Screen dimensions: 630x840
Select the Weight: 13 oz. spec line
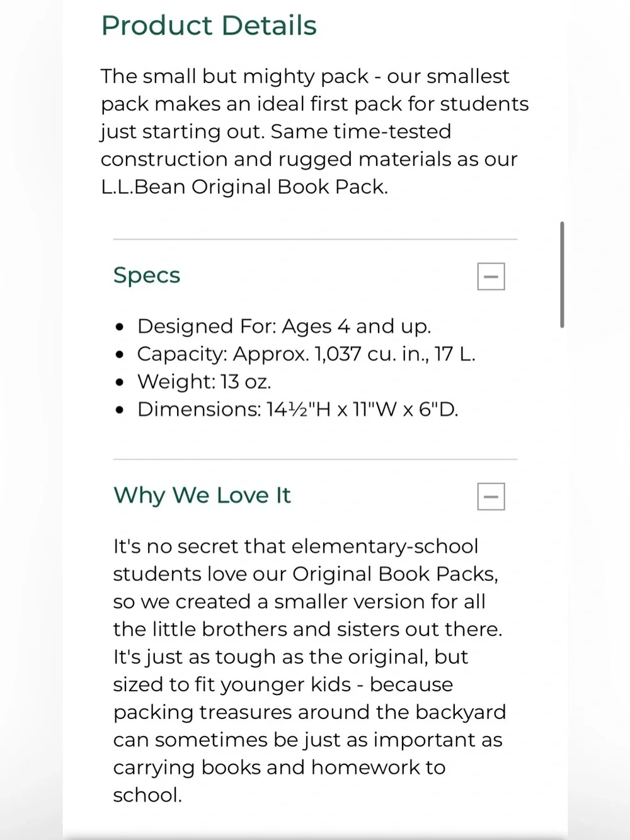[204, 382]
